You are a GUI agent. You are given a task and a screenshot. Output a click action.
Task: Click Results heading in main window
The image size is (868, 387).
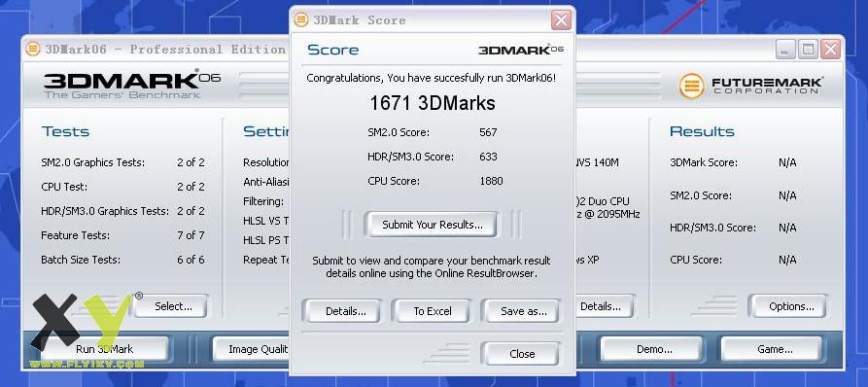tap(702, 132)
